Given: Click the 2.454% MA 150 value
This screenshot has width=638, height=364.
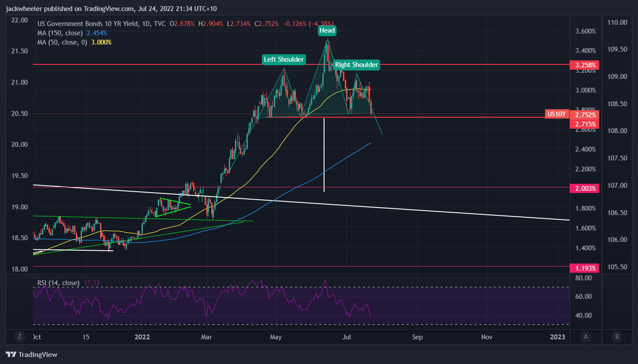Looking at the screenshot, I should click(x=97, y=33).
